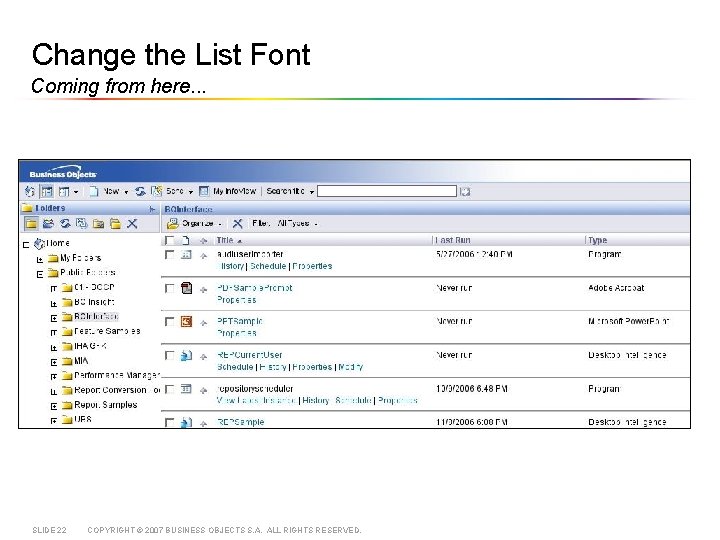The height and width of the screenshot is (540, 720).
Task: Expand the Report Samples folder node
Action: tap(54, 406)
